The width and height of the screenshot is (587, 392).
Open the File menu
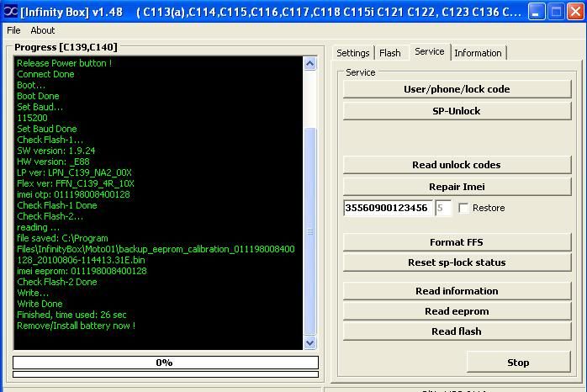click(x=13, y=30)
